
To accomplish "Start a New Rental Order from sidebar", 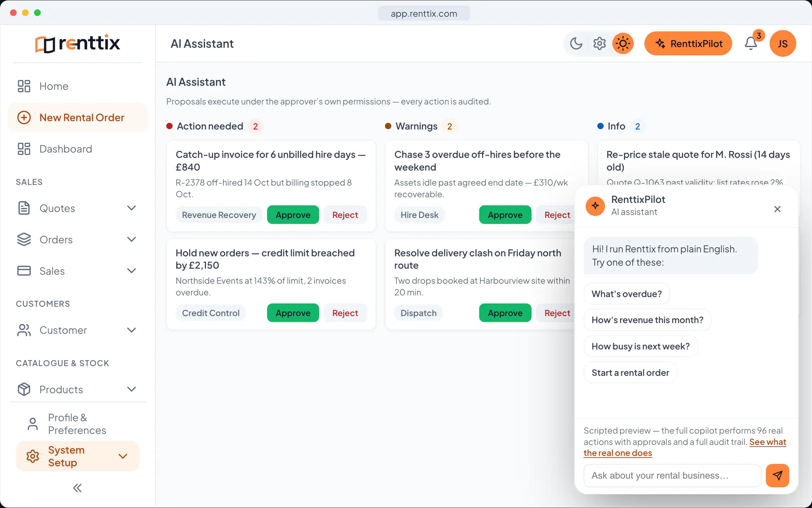I will [x=78, y=117].
